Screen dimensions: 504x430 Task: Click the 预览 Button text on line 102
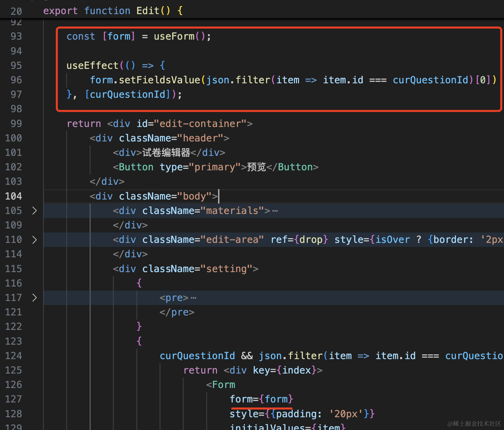point(256,167)
